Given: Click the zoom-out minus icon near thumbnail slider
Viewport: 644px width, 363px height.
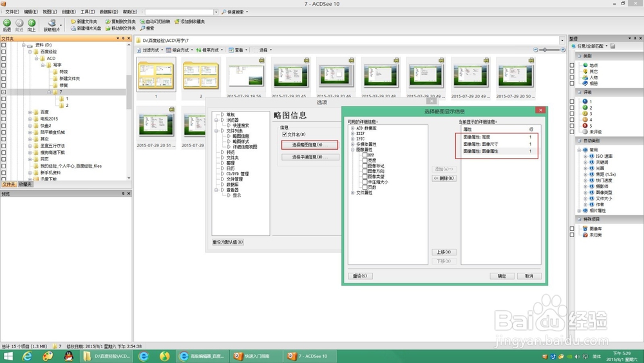Looking at the screenshot, I should click(x=536, y=50).
